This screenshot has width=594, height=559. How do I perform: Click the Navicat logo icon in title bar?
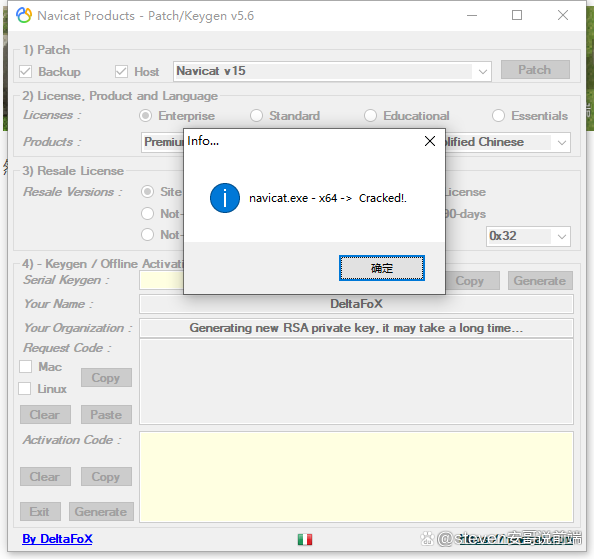click(24, 16)
